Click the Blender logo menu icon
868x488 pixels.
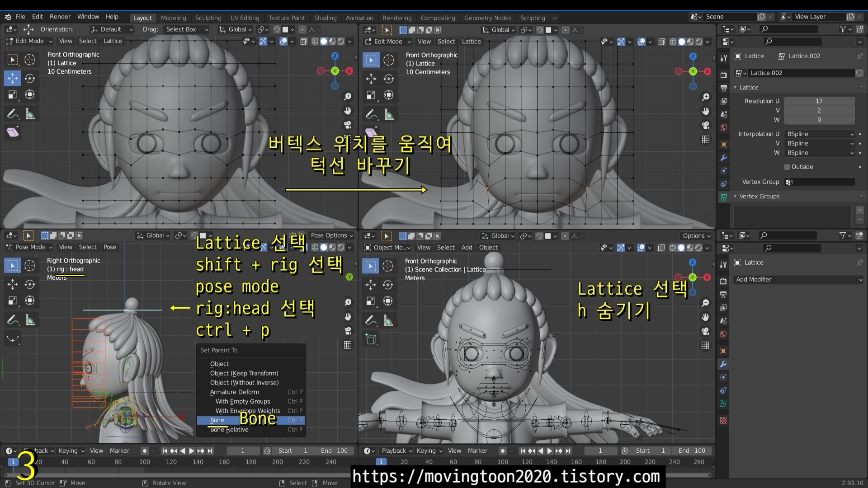tap(8, 17)
